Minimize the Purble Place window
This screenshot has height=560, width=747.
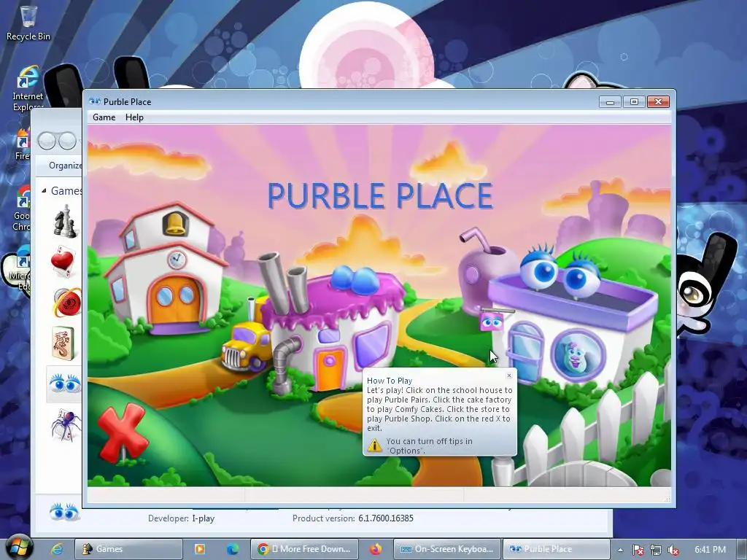[610, 101]
